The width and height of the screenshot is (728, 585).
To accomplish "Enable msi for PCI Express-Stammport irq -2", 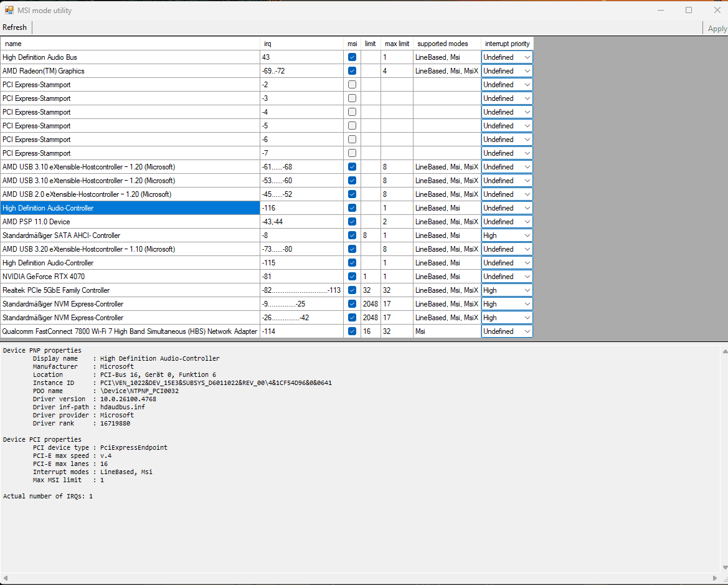I will [x=352, y=85].
